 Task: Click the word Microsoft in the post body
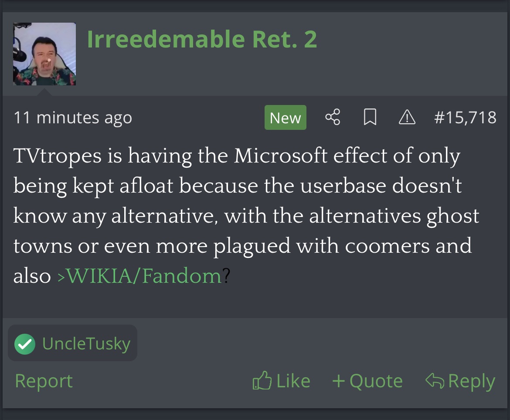[x=280, y=156]
